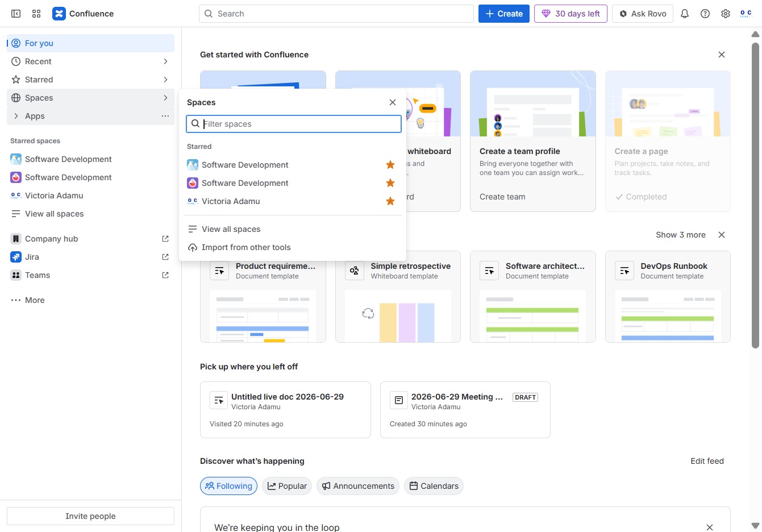The height and width of the screenshot is (532, 762).
Task: Open the Create a team profile card
Action: pos(533,141)
